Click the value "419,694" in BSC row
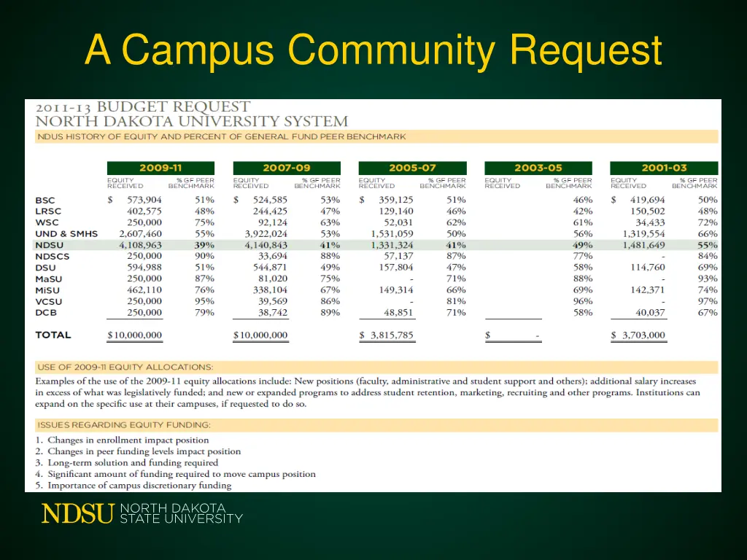The height and width of the screenshot is (560, 747). tap(648, 200)
